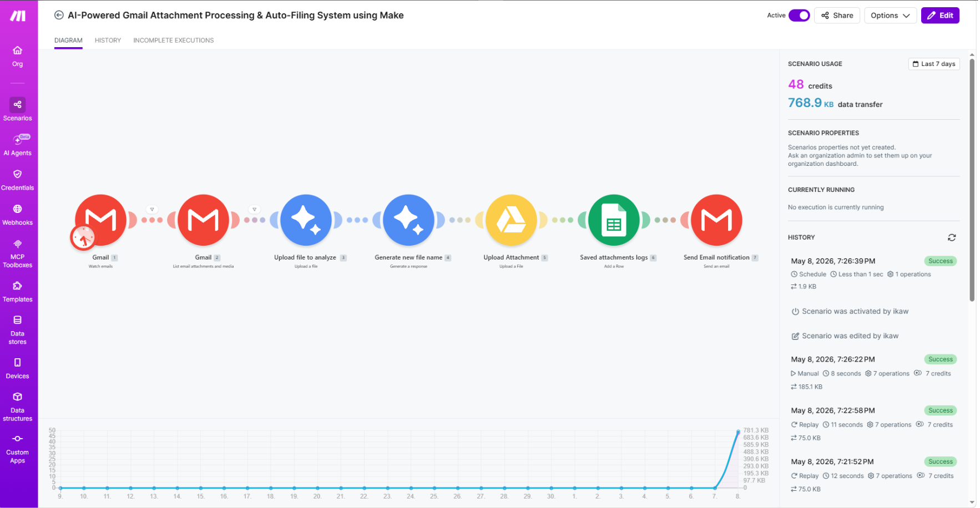Open the Custom Apps section
980x508 pixels.
[18, 449]
